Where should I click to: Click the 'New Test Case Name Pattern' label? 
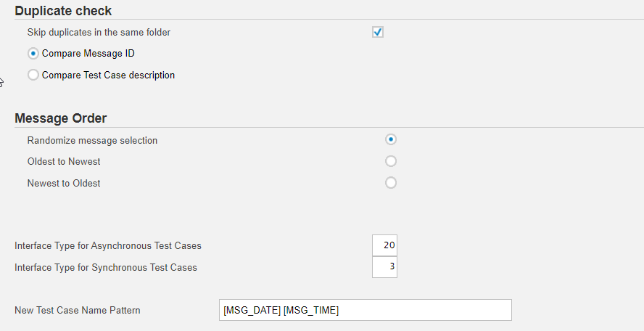tap(78, 311)
